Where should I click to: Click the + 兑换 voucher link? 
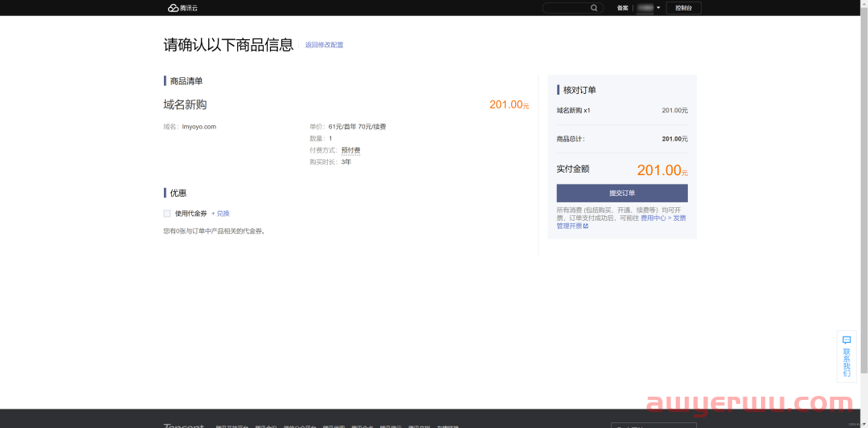[220, 214]
